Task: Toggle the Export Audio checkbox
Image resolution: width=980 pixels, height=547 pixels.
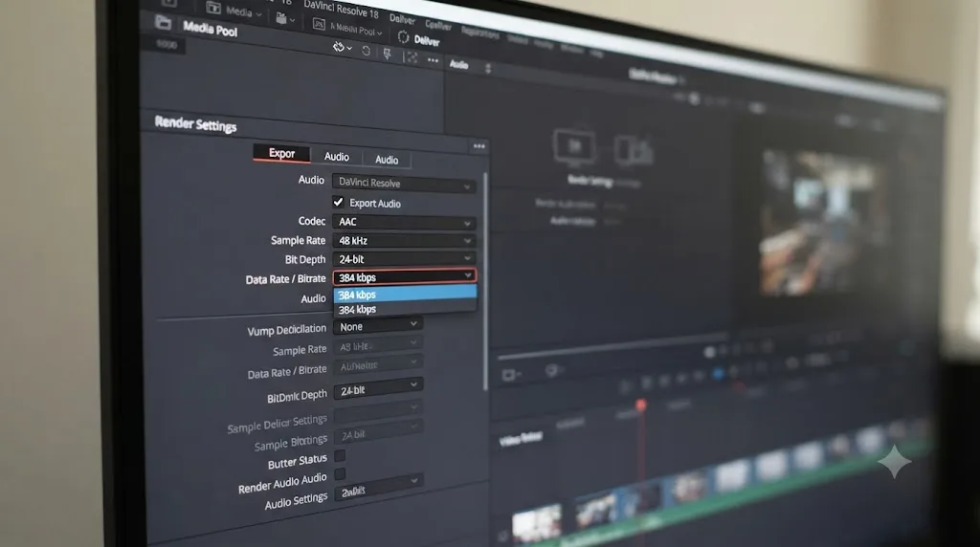Action: [x=338, y=202]
